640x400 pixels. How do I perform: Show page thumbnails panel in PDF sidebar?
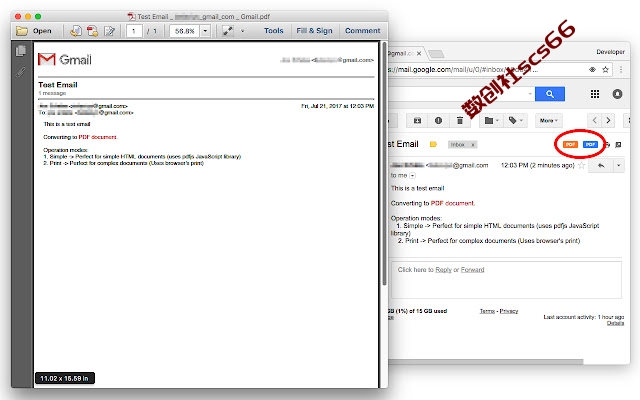pyautogui.click(x=21, y=51)
